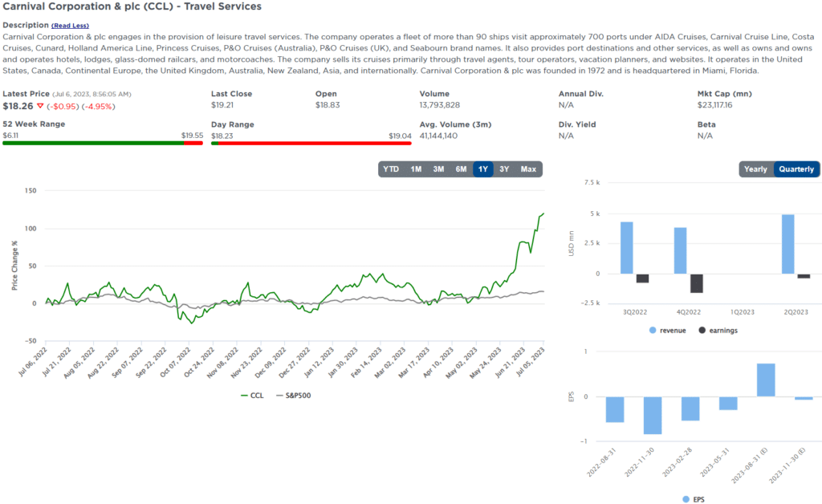Click the Latest Price timestamp
Image resolution: width=822 pixels, height=504 pixels.
92,95
